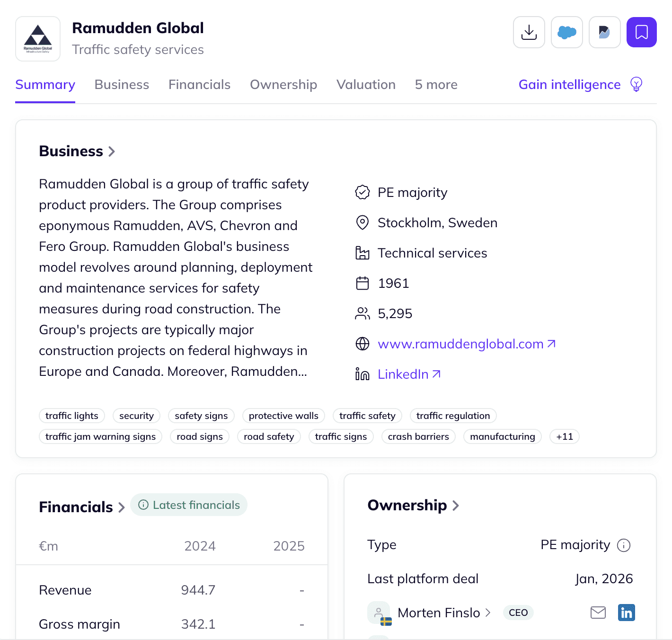Screen dimensions: 672x640
Task: Show the +11 more tags
Action: [565, 436]
